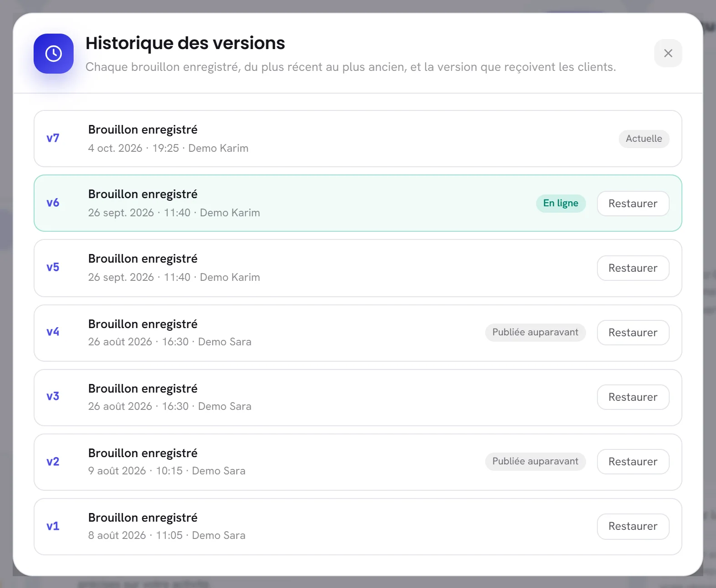The height and width of the screenshot is (588, 716).
Task: Select the v6 version label
Action: (53, 203)
